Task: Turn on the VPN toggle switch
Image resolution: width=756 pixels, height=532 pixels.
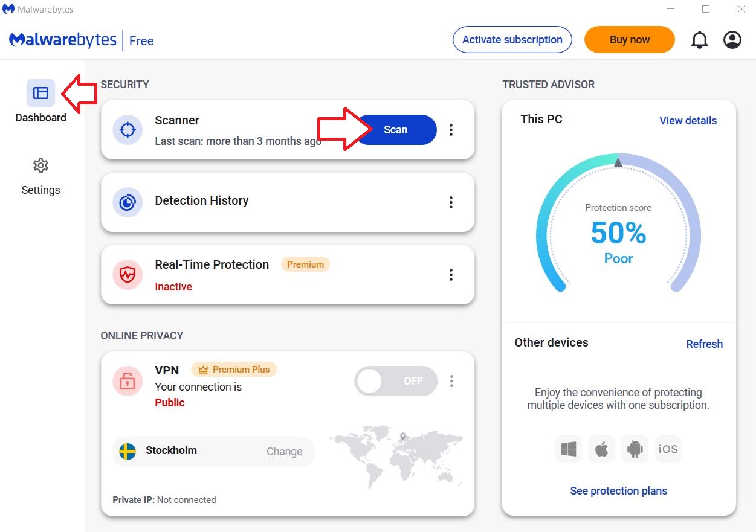Action: pos(396,381)
